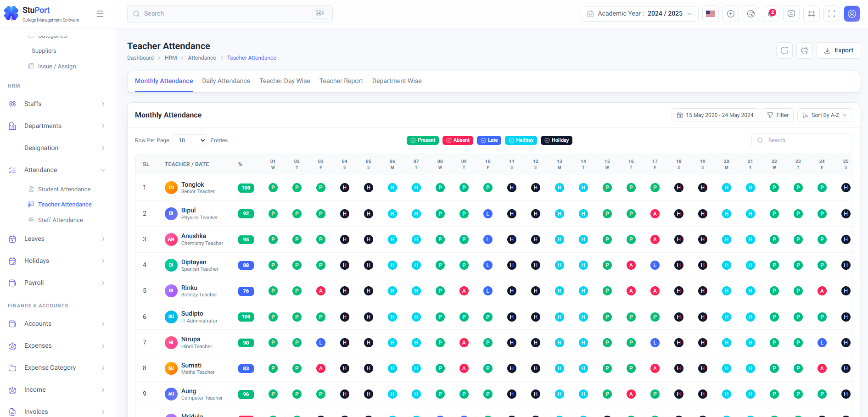Toggle the Absent legend filter
This screenshot has width=868, height=417.
coord(458,140)
